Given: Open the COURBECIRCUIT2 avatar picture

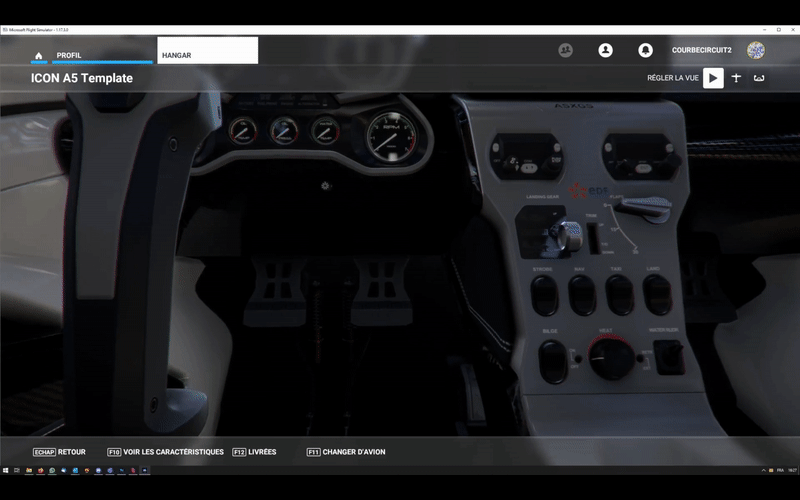Looking at the screenshot, I should click(756, 50).
